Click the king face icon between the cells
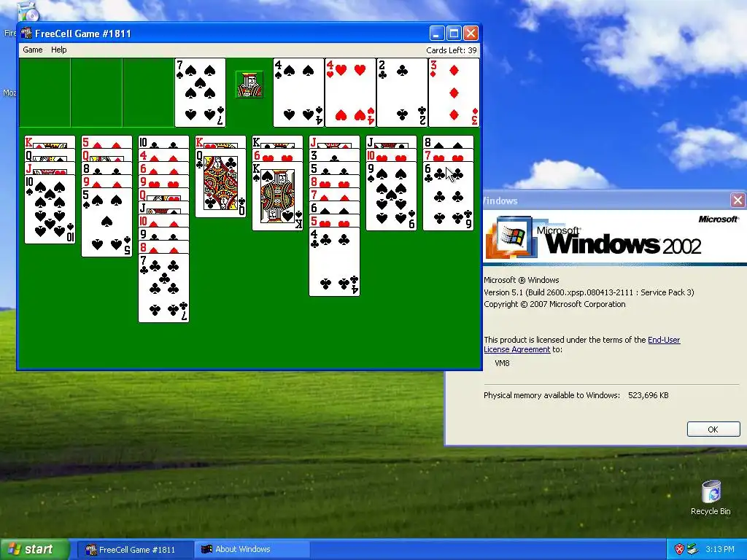Viewport: 747px width, 560px height. pos(249,85)
